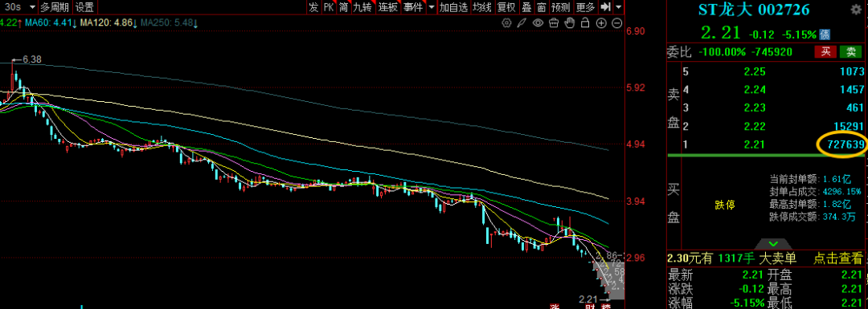Toggle the eye visibility icon

pos(538,23)
